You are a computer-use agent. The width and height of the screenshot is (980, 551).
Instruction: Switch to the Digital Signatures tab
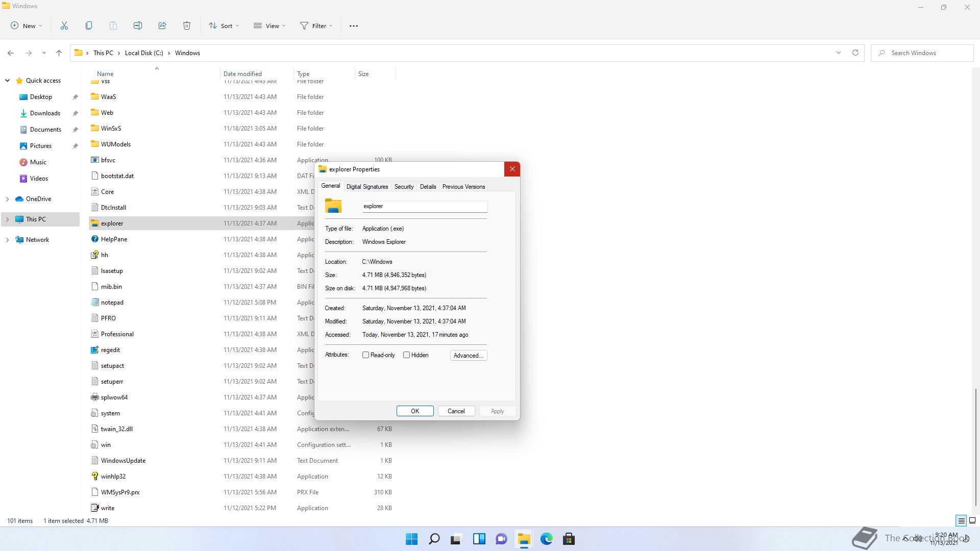[367, 187]
